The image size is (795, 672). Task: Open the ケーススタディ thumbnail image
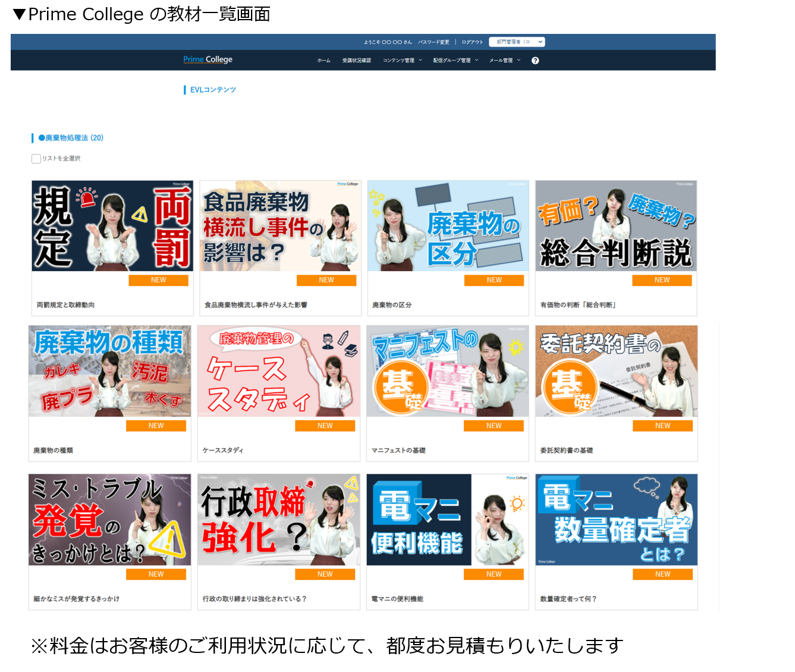tap(279, 371)
